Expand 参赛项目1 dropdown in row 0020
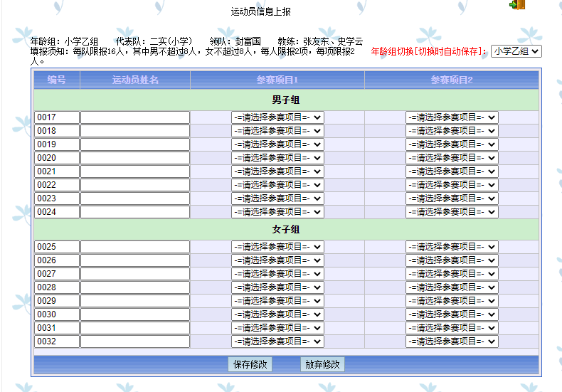The width and height of the screenshot is (562, 392). (277, 158)
